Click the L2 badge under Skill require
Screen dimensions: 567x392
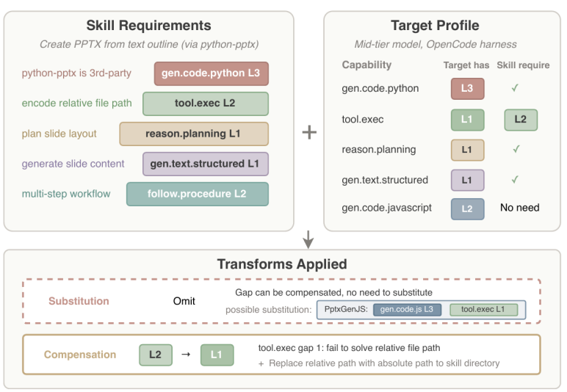click(520, 119)
